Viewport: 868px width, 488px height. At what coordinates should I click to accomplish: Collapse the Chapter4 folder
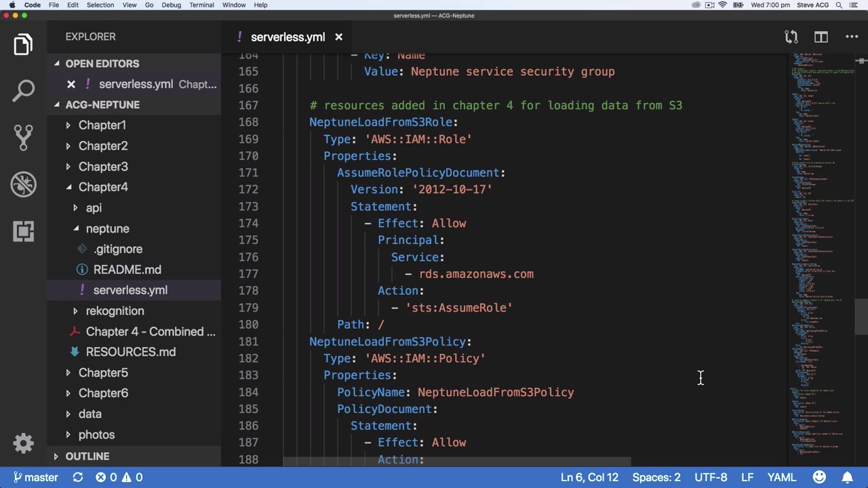tap(102, 187)
